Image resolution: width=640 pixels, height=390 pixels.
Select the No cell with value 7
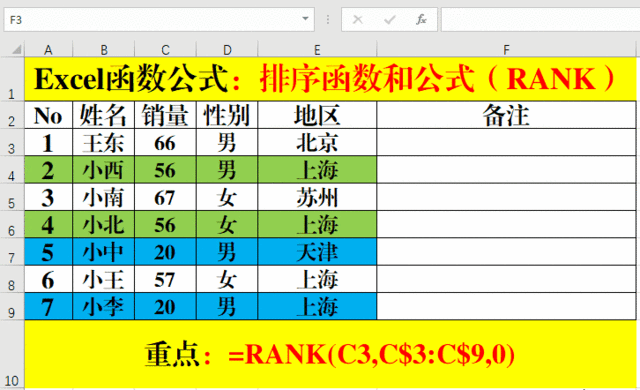tap(49, 306)
